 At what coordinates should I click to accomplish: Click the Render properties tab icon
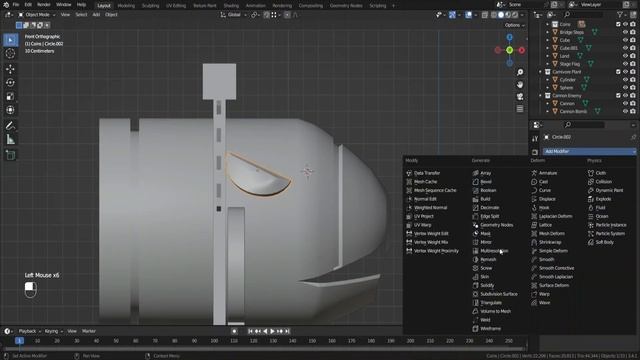(535, 152)
